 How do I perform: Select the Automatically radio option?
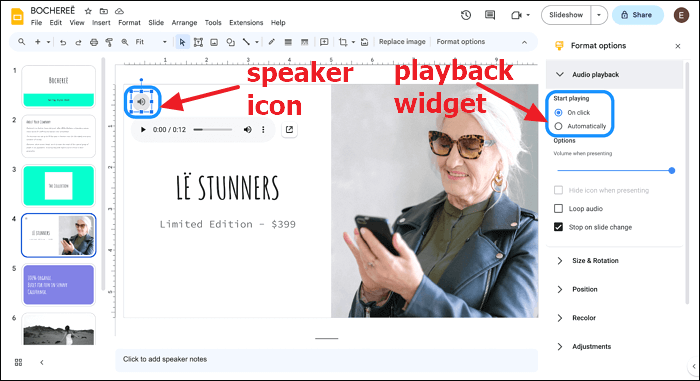pos(558,126)
